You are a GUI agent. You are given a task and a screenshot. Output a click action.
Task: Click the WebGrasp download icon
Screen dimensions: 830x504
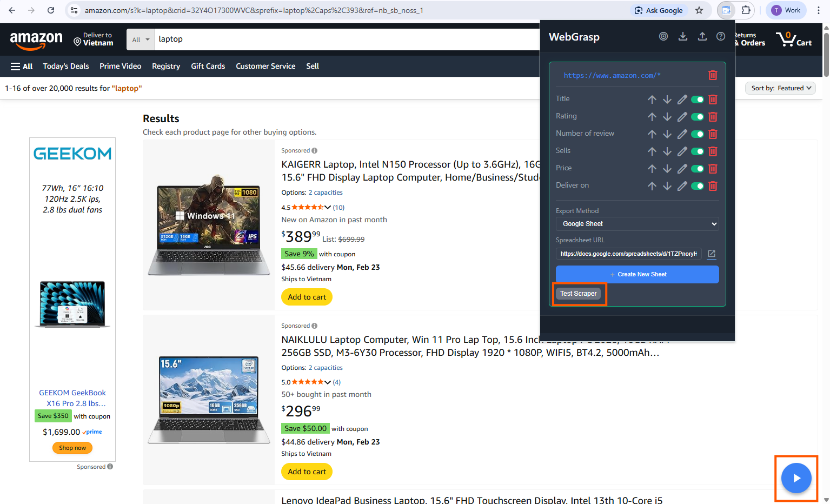683,36
